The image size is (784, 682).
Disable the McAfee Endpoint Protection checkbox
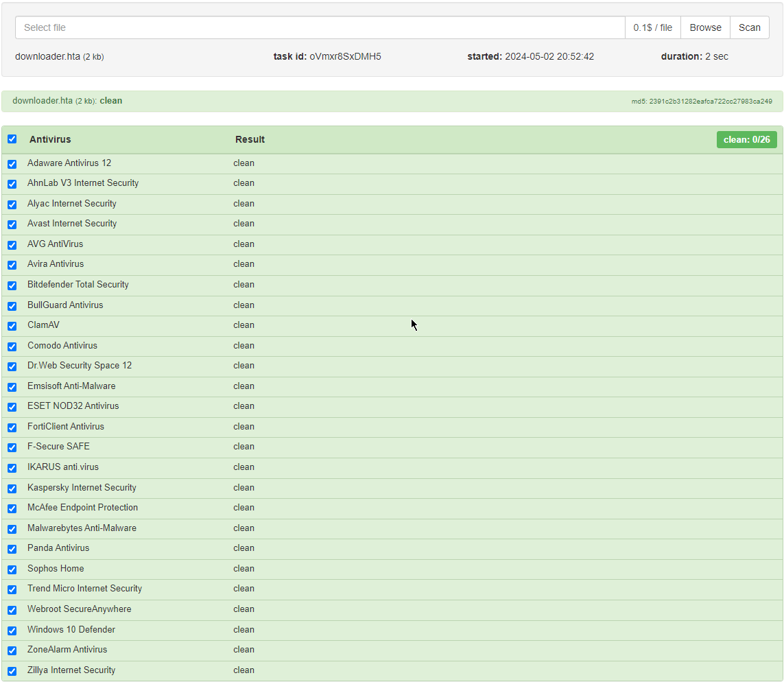tap(12, 508)
